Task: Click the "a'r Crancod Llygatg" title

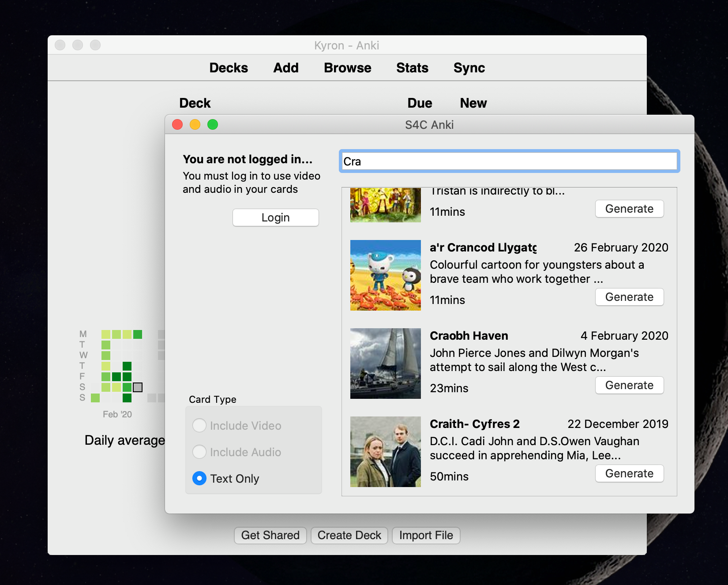Action: [x=483, y=247]
